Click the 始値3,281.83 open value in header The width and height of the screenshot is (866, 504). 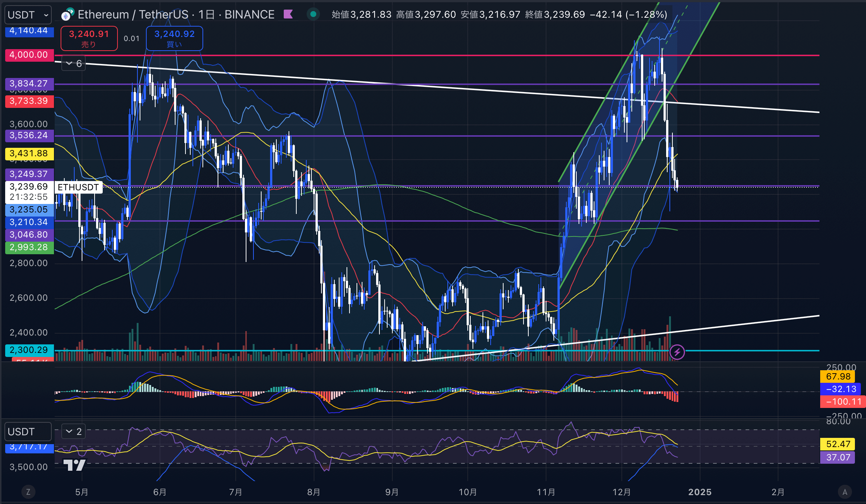tap(361, 14)
